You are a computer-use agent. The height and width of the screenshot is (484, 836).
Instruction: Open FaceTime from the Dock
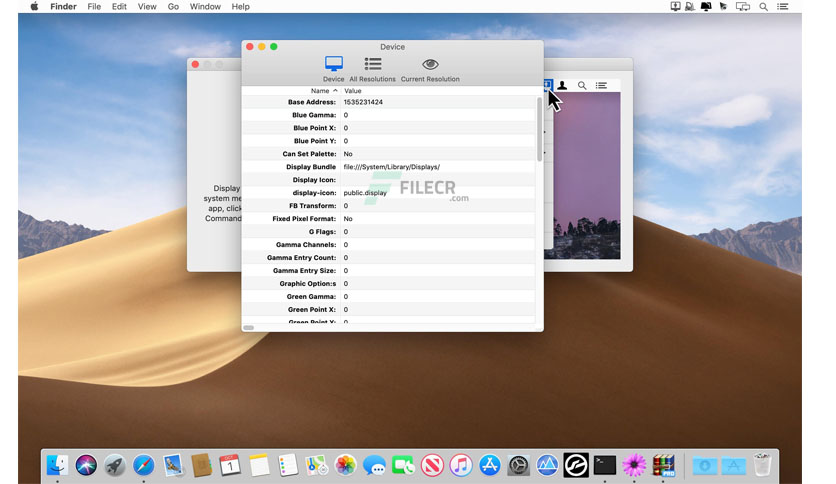point(403,465)
